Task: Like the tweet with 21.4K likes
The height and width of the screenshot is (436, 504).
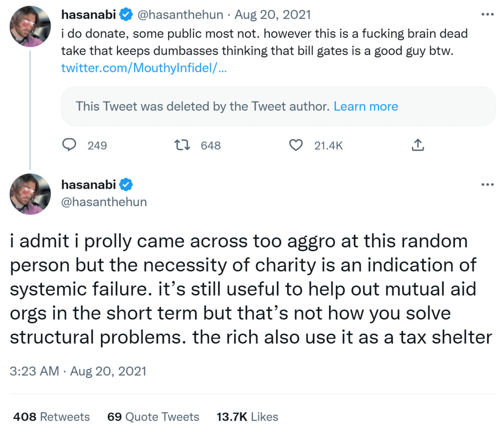Action: [x=296, y=145]
